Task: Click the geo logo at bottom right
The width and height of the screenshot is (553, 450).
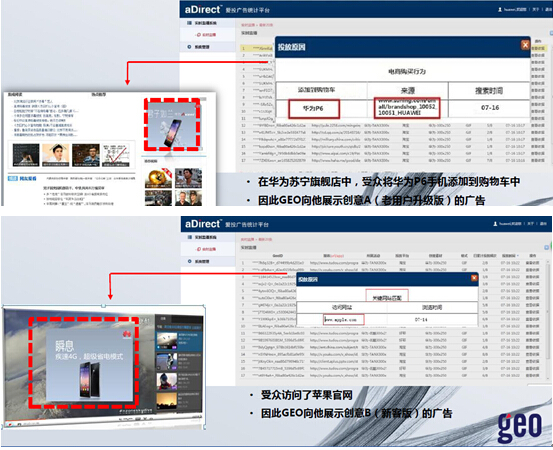Action: pyautogui.click(x=520, y=427)
